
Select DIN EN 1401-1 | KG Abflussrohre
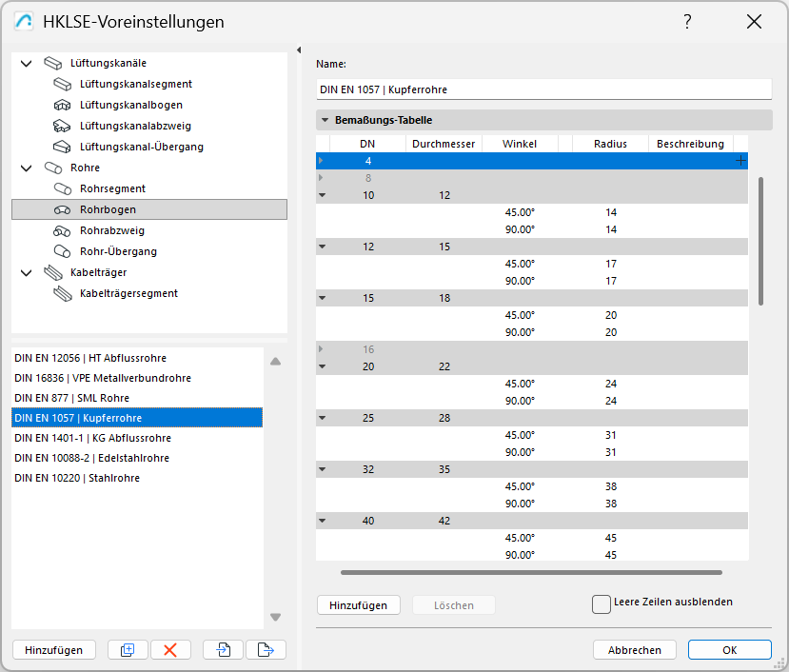click(137, 438)
